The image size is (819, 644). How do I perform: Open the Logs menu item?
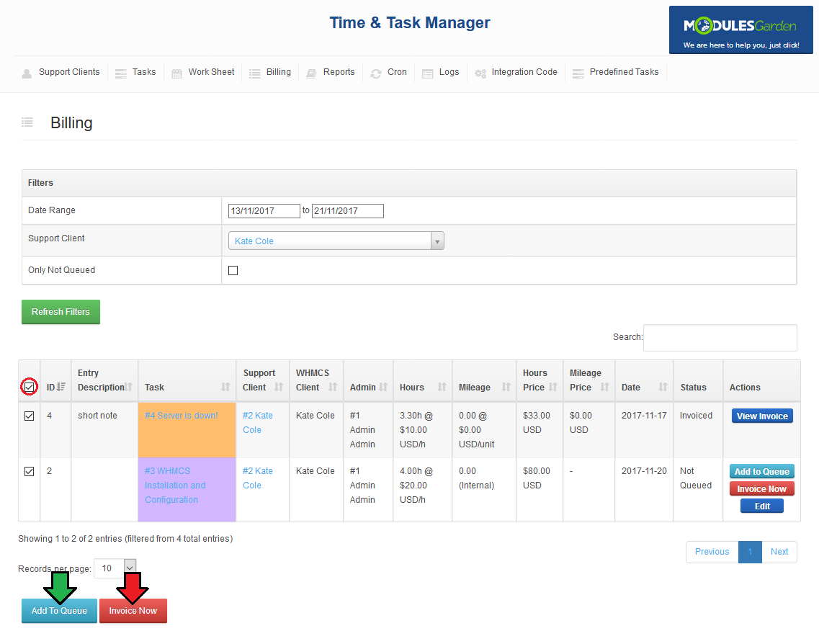tap(449, 72)
